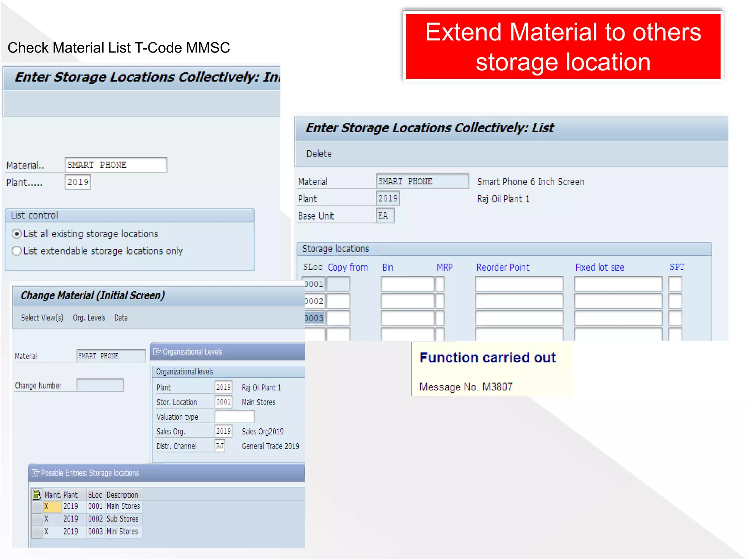Select 'List extendable storage locations only' radio
Screen dimensions: 747x560
(17, 251)
